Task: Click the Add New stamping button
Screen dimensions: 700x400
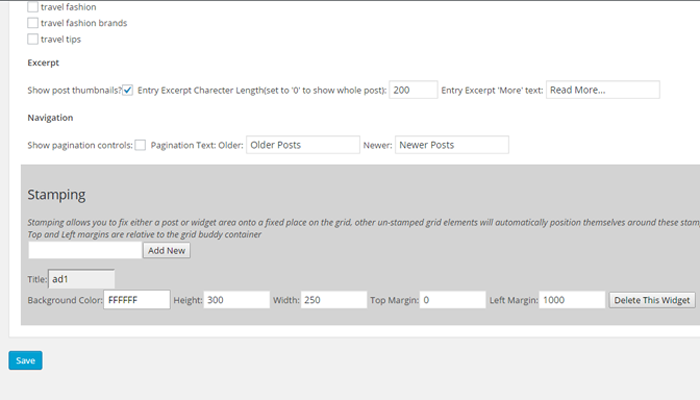Action: (167, 250)
